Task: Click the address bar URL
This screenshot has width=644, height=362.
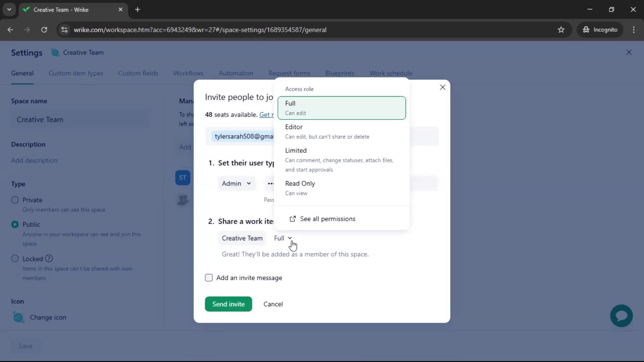Action: tap(200, 30)
